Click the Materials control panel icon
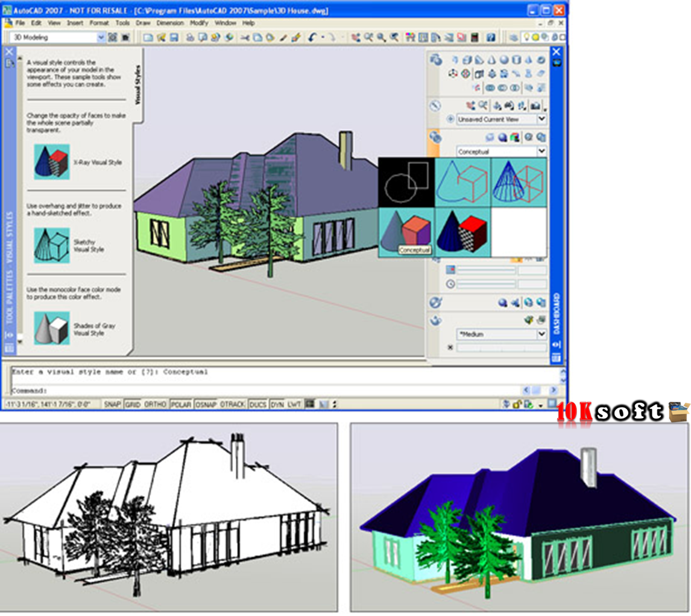 [435, 302]
